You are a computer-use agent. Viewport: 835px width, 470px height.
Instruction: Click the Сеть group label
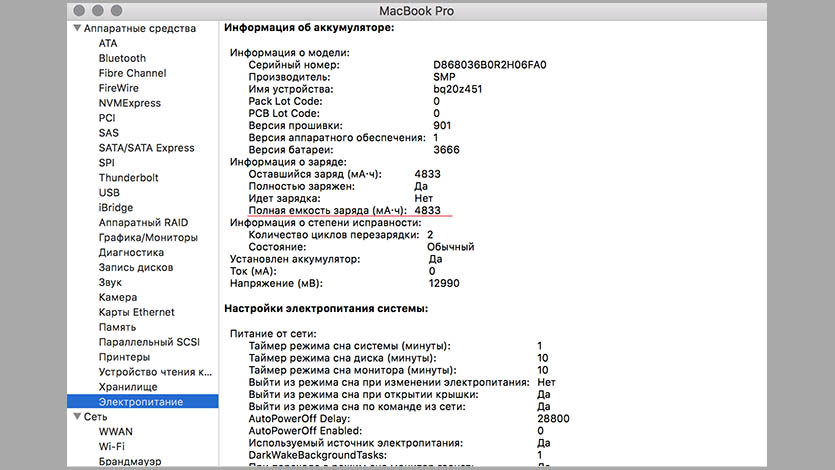pos(95,416)
